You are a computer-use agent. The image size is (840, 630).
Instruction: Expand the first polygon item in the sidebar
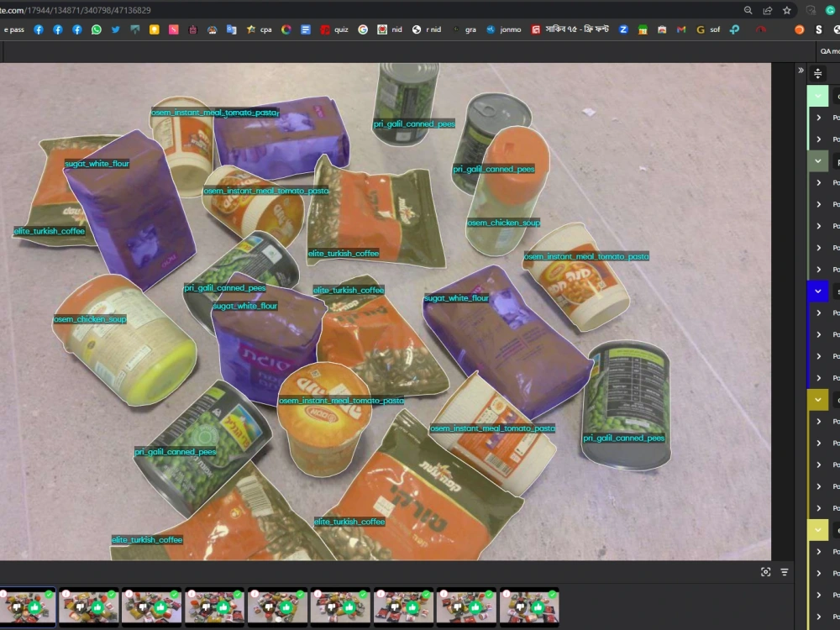click(819, 118)
